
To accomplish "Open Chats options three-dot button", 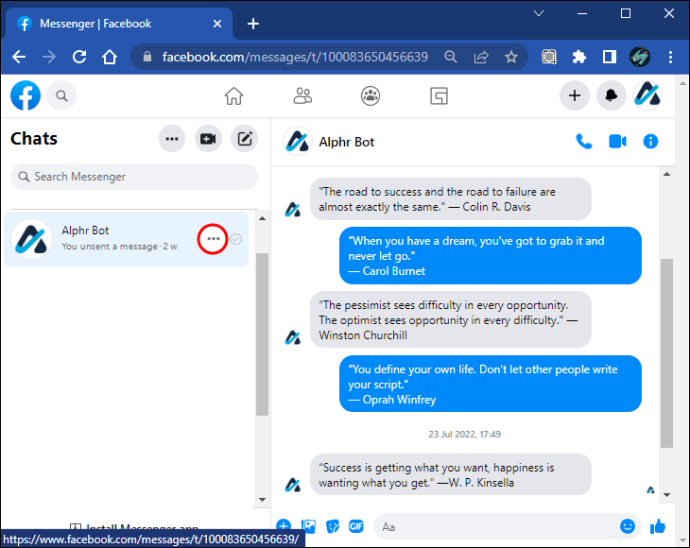I will coord(172,139).
